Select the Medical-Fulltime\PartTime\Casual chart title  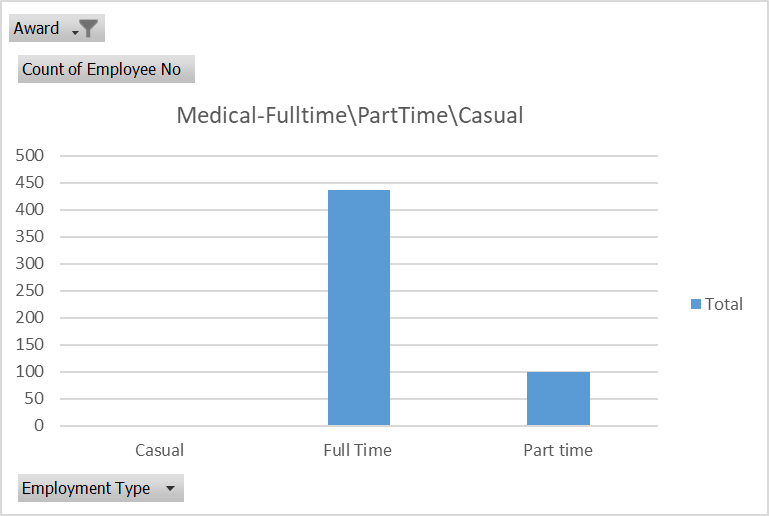pos(350,115)
